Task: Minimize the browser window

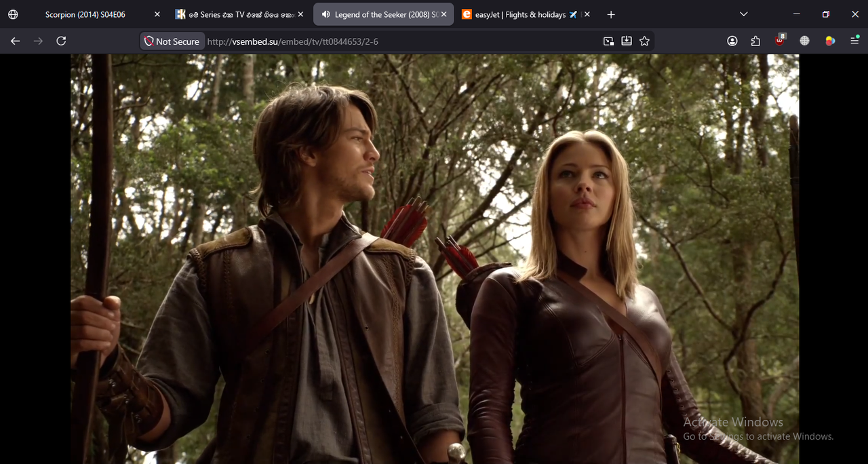Action: click(x=797, y=14)
